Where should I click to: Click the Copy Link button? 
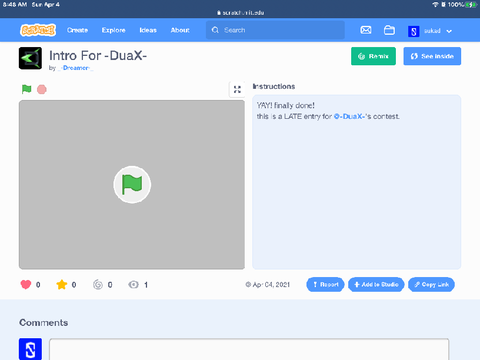pos(431,284)
